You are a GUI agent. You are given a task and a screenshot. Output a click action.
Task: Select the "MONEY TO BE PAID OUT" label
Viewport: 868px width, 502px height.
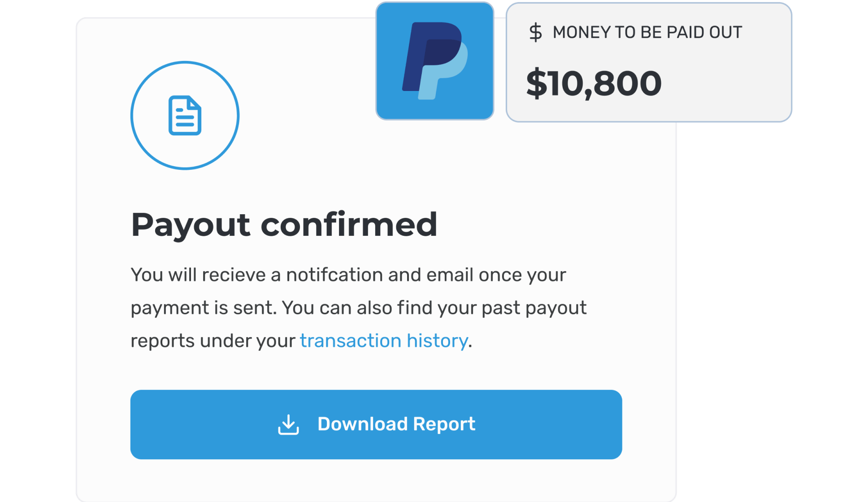[x=647, y=33]
